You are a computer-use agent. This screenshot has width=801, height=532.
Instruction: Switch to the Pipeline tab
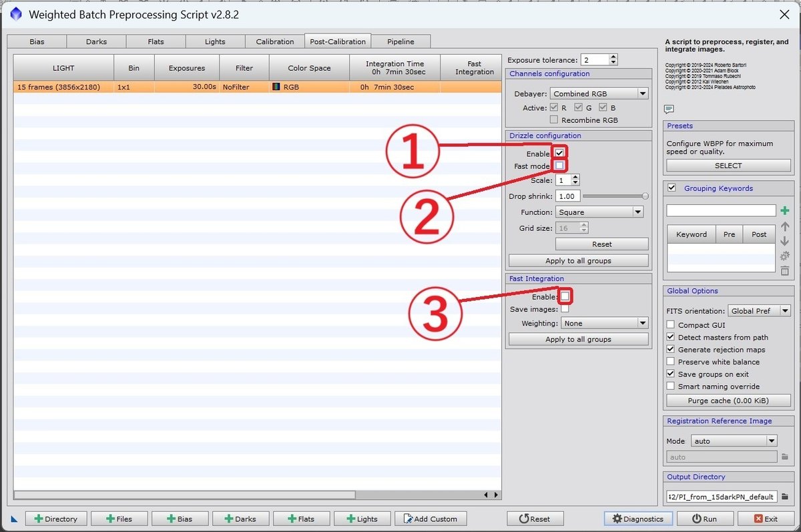(400, 41)
